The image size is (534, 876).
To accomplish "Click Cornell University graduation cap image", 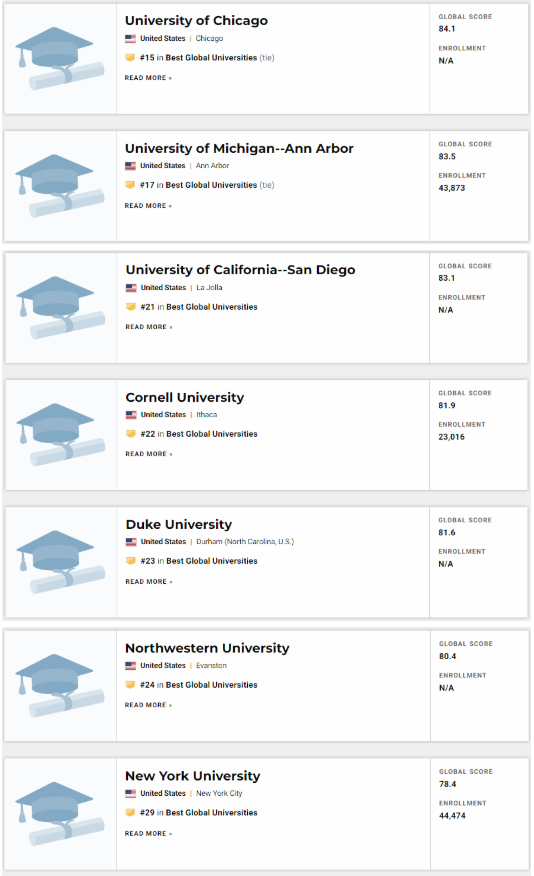I will pyautogui.click(x=60, y=435).
